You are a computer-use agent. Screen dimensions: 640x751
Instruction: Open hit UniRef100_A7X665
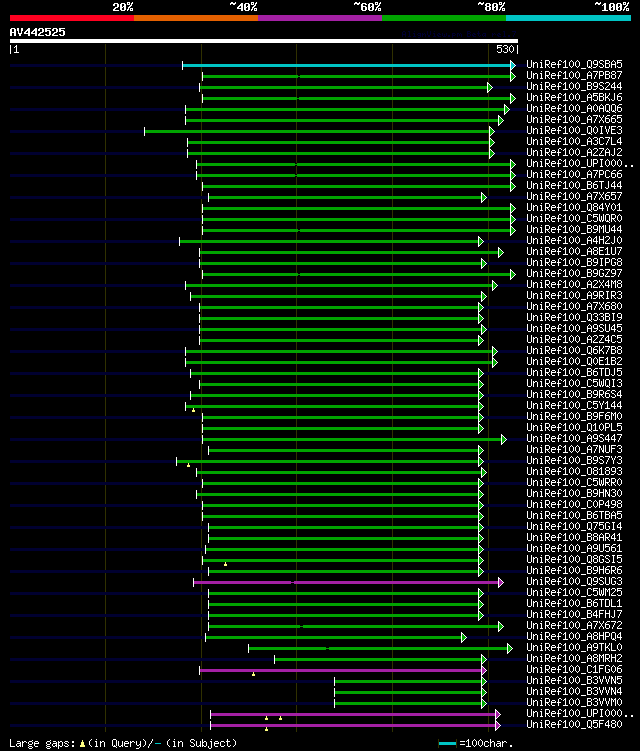(574, 119)
